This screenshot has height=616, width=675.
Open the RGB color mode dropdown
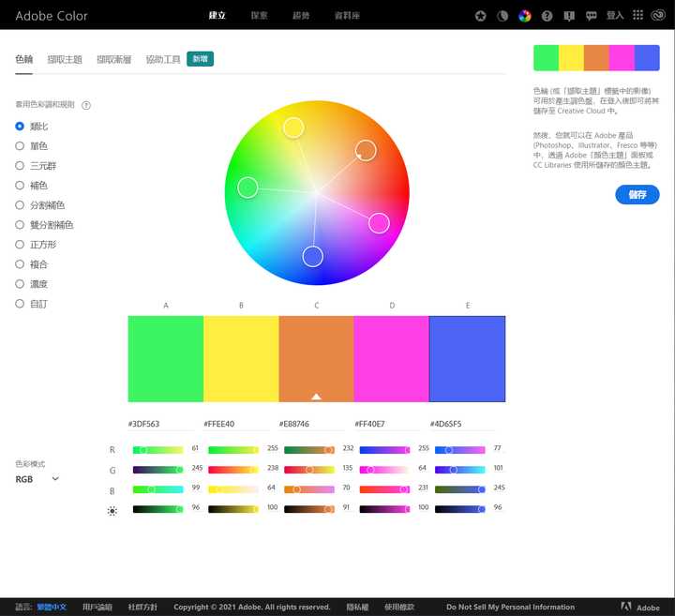tap(37, 479)
